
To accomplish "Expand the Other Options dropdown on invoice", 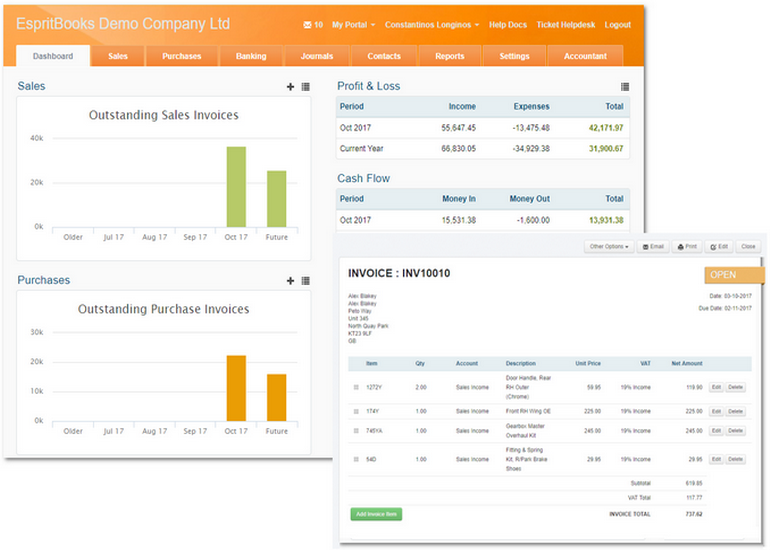I will (609, 247).
